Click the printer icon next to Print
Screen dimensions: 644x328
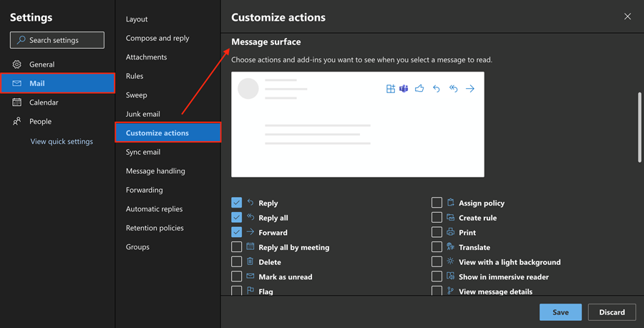click(x=451, y=232)
